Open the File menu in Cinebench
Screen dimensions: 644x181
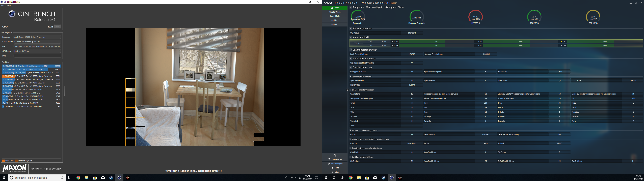click(3, 6)
